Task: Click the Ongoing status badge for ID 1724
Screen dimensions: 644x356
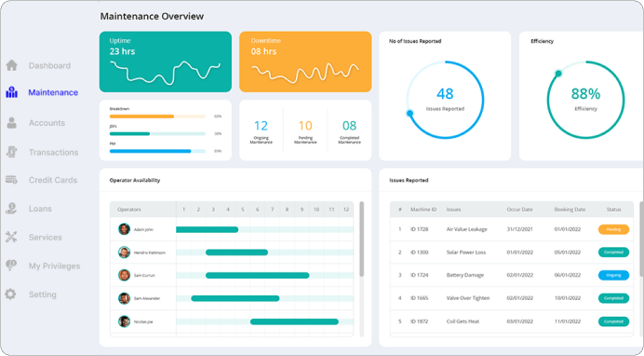Action: click(613, 276)
